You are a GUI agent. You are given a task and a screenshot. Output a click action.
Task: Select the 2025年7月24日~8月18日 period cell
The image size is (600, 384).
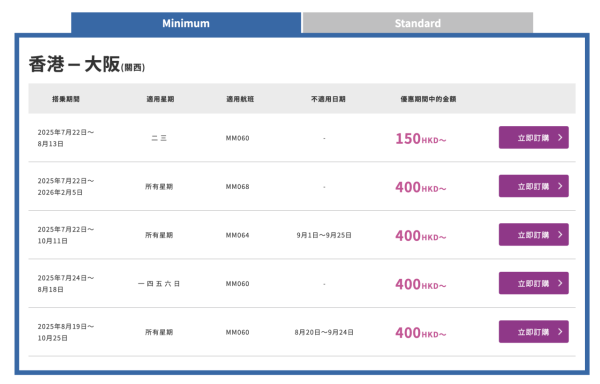point(66,284)
